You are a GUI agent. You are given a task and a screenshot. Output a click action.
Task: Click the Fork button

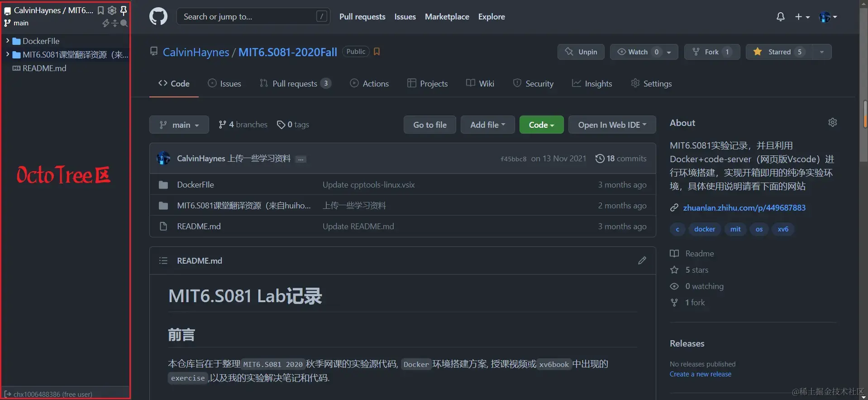712,52
